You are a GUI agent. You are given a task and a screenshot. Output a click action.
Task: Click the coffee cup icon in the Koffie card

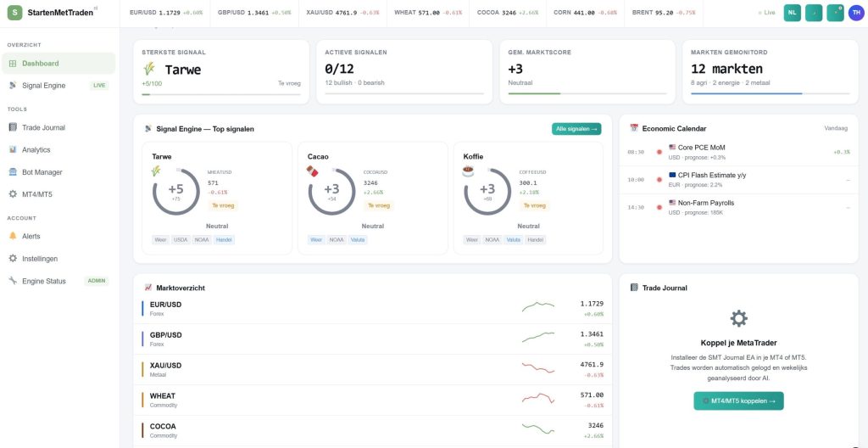468,171
